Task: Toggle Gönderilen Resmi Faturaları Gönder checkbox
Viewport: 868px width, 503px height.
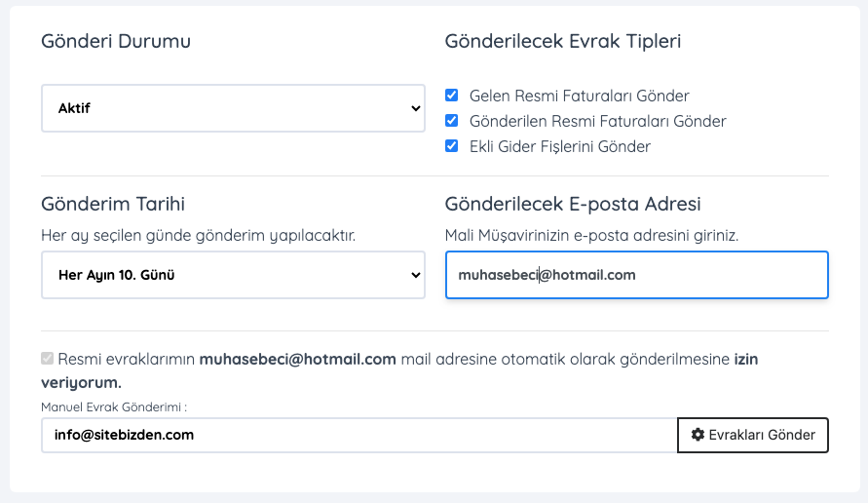Action: point(452,121)
